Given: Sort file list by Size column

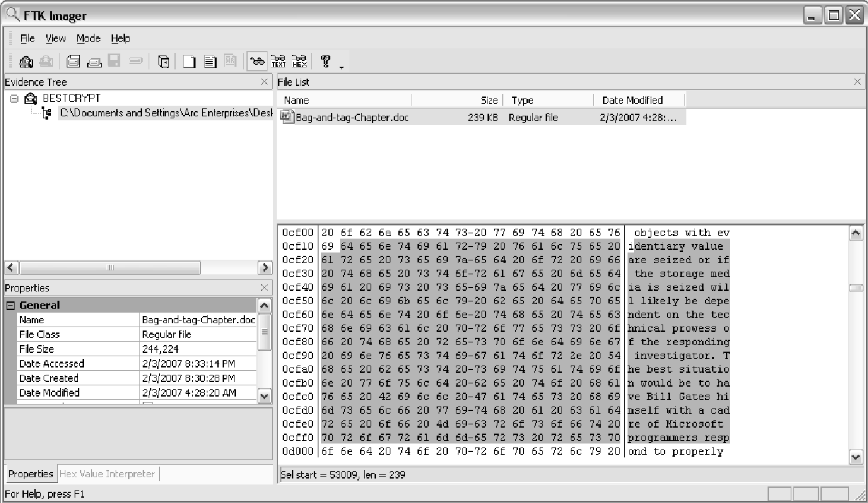Looking at the screenshot, I should pyautogui.click(x=458, y=100).
